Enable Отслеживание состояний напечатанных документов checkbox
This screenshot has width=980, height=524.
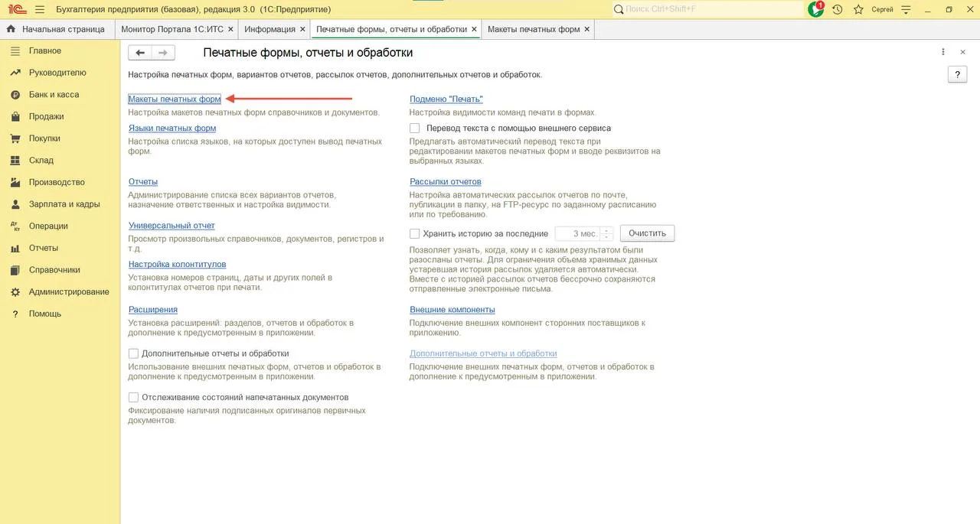[134, 398]
